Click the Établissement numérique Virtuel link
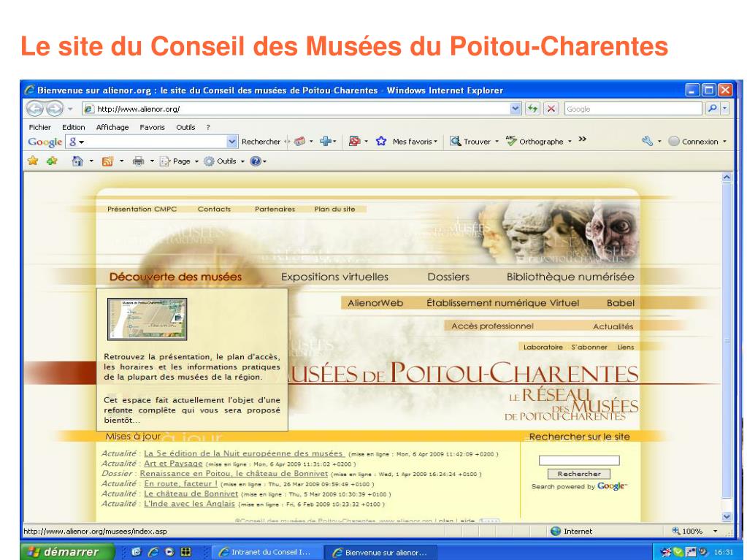 tap(502, 303)
